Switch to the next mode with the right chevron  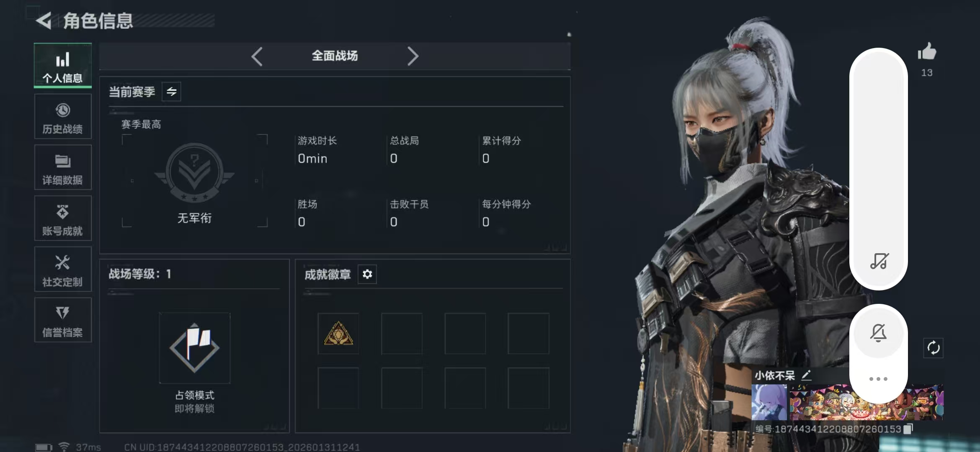413,56
